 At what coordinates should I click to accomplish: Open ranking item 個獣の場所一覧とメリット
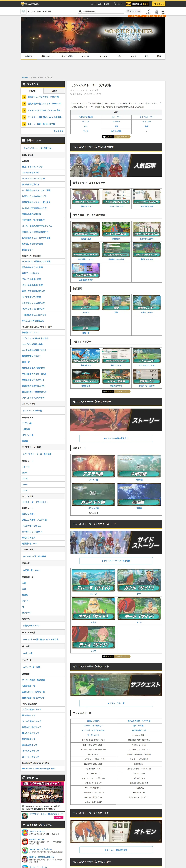(x=43, y=104)
